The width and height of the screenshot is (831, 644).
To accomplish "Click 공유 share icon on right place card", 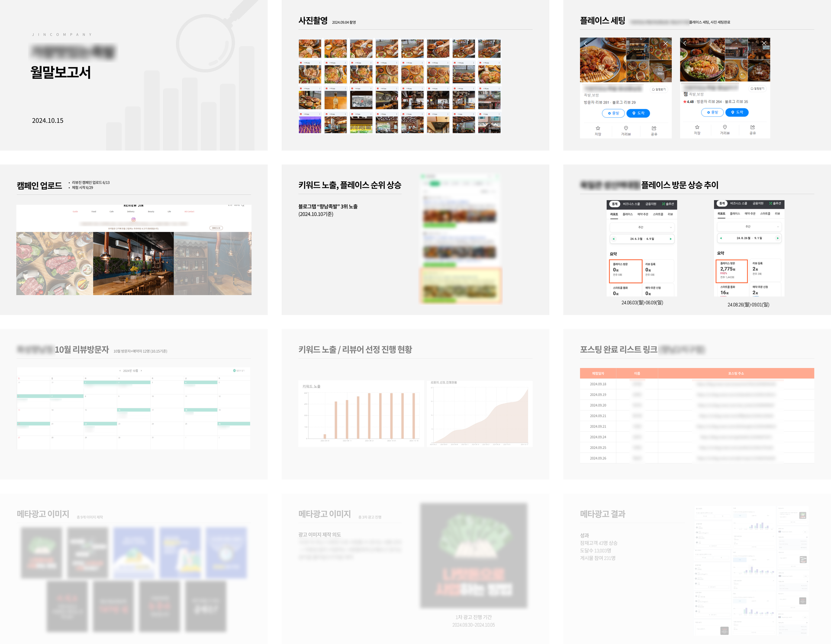I will point(753,127).
